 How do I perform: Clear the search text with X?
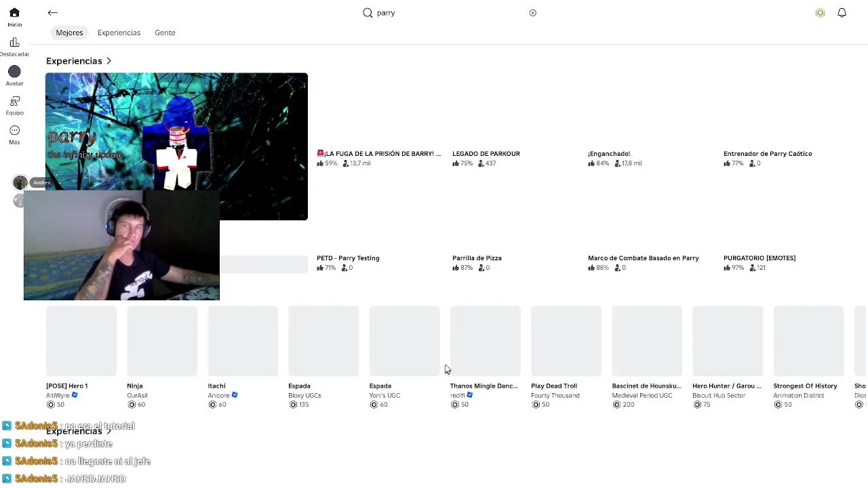532,13
